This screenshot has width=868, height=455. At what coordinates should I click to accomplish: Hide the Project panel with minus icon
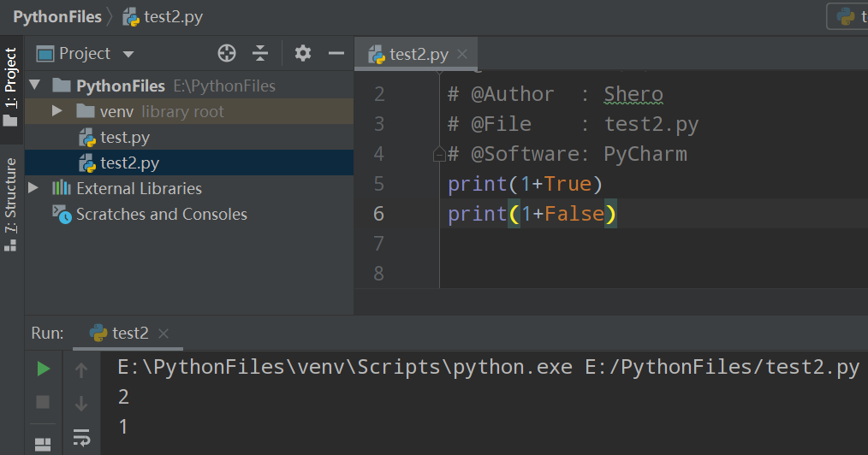coord(336,54)
